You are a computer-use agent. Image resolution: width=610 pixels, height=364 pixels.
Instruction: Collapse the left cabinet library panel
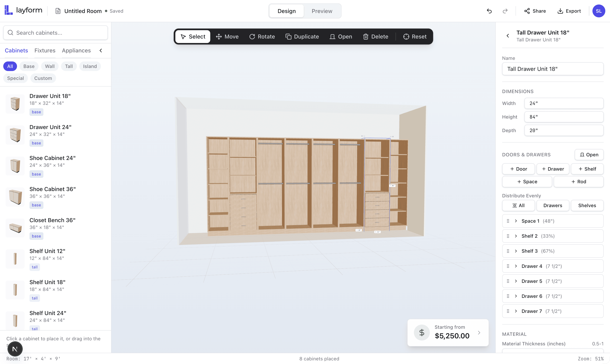(x=101, y=51)
